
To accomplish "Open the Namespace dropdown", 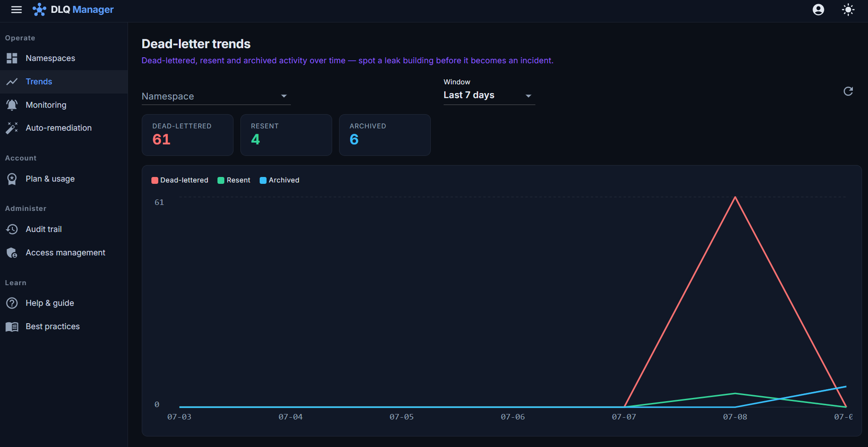I will pyautogui.click(x=216, y=96).
